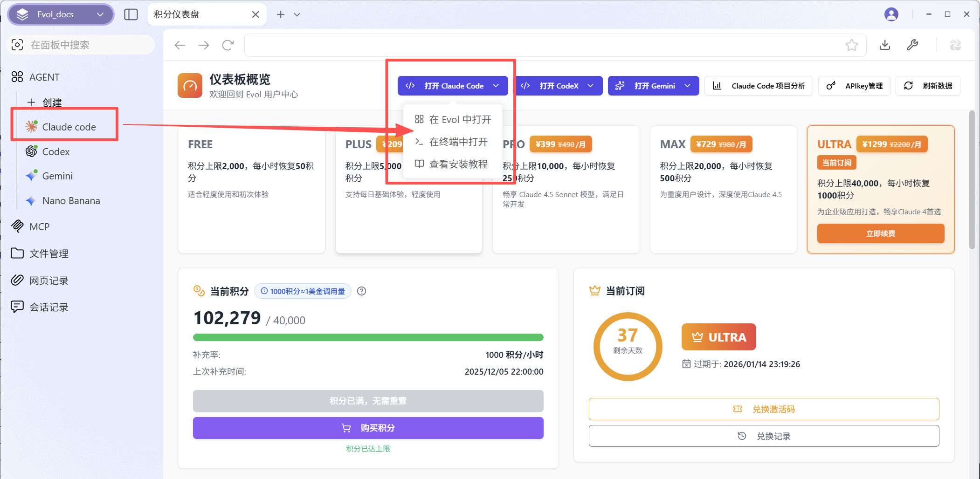
Task: Click the 购买积分 purple button
Action: 368,428
